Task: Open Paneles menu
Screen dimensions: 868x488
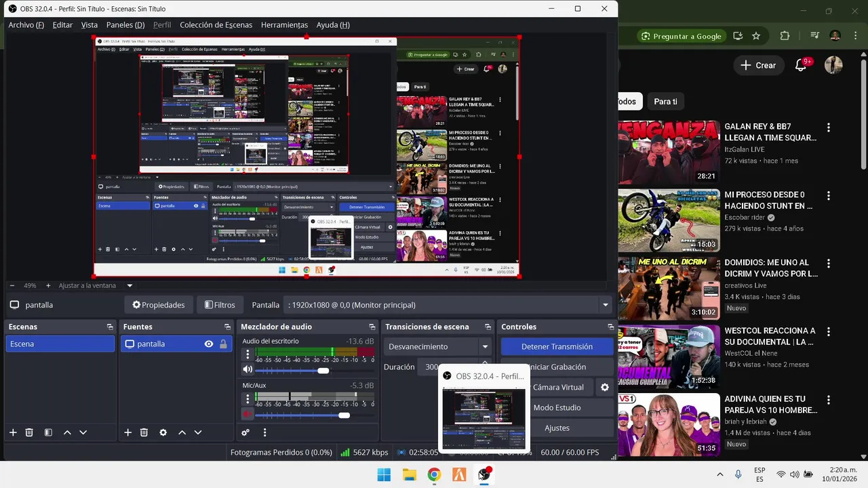Action: [x=125, y=24]
